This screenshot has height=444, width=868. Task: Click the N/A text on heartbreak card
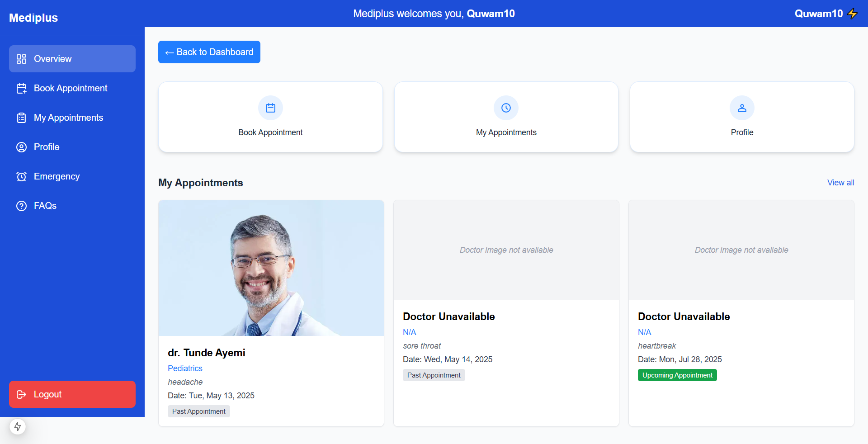(x=644, y=332)
